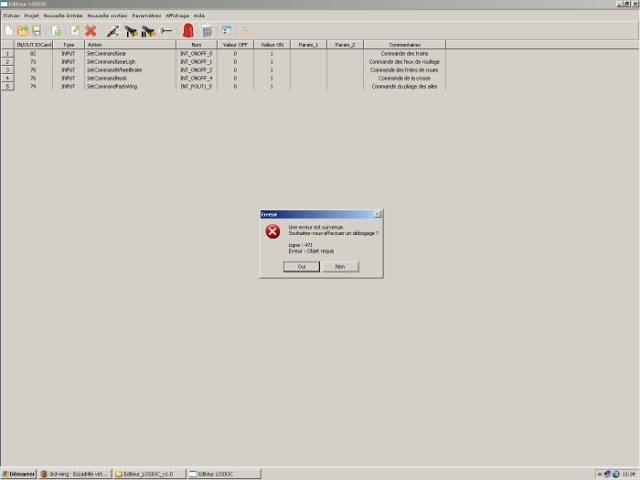The height and width of the screenshot is (480, 640).
Task: Click the red X delete icon
Action: 91,31
